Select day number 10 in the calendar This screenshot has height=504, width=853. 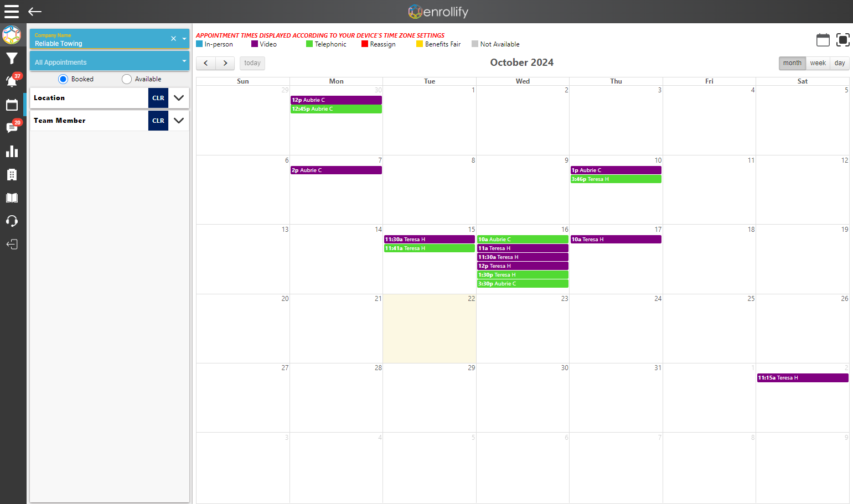point(658,160)
